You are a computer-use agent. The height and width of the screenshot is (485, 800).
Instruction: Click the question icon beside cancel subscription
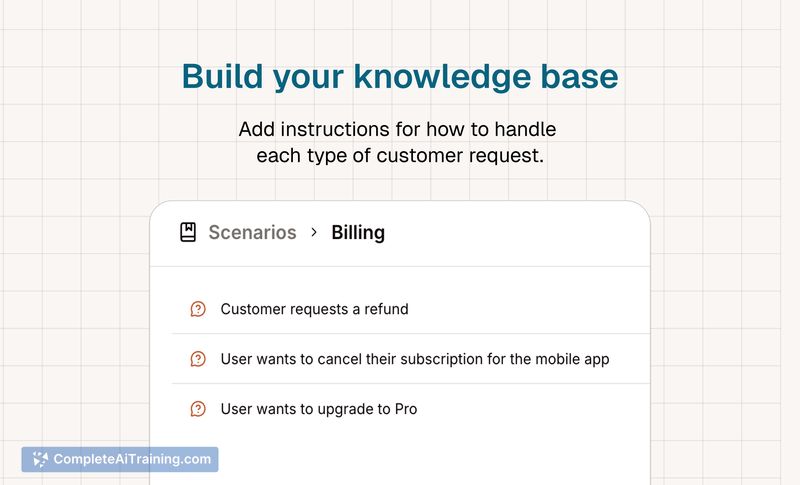click(198, 359)
